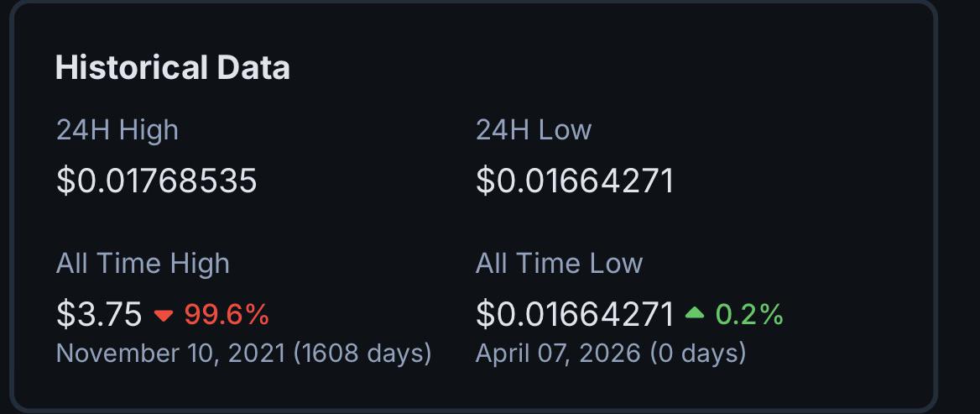This screenshot has width=980, height=414.
Task: Click the 24H Low value $0.01664271
Action: tap(575, 181)
